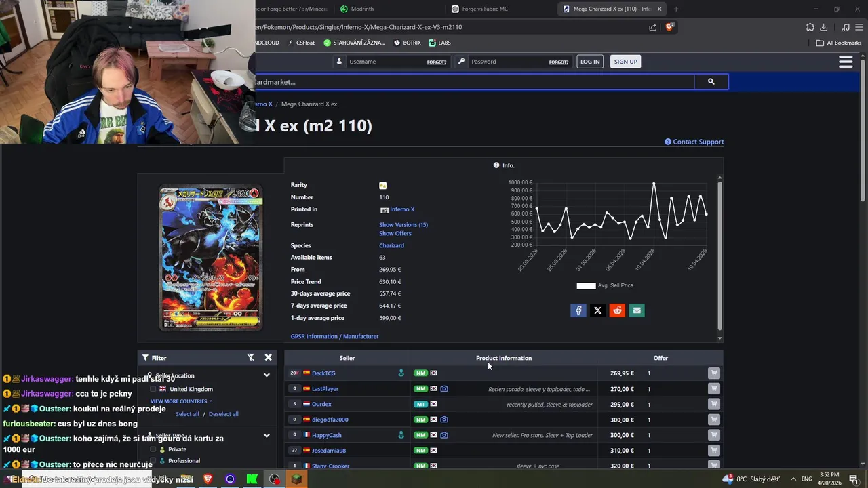The image size is (868, 488).
Task: Open the All Bookmarks folder
Action: (839, 43)
